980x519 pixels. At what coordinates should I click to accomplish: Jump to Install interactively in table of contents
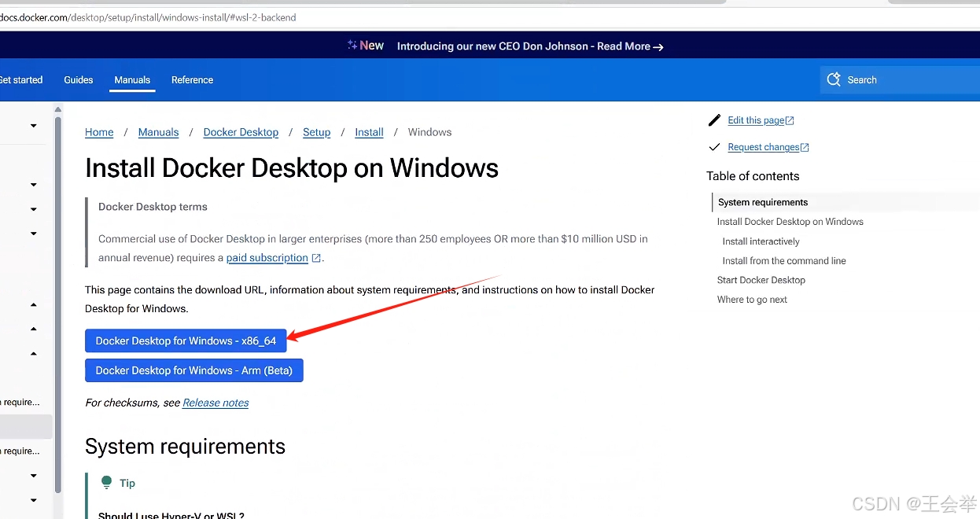pyautogui.click(x=761, y=241)
